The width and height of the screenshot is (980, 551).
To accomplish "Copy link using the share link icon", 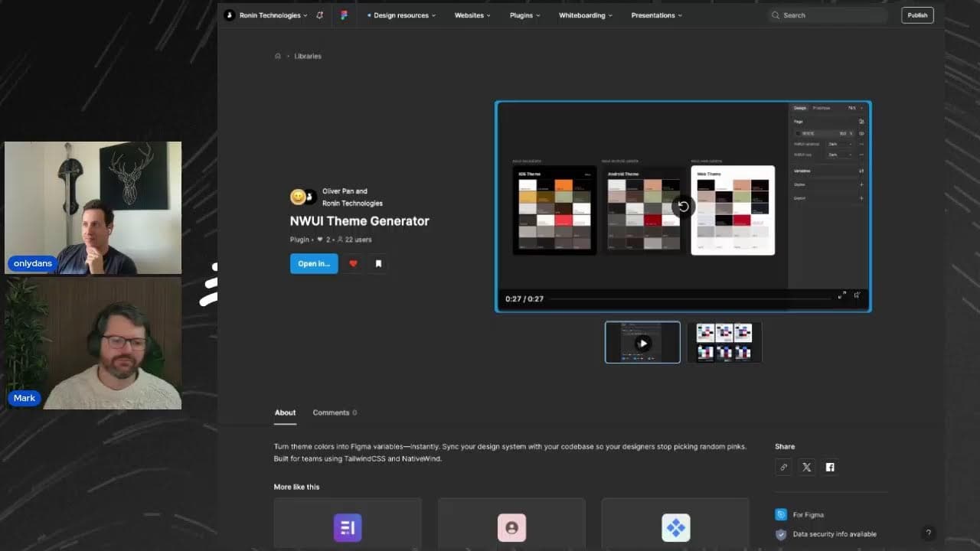I will [x=783, y=467].
